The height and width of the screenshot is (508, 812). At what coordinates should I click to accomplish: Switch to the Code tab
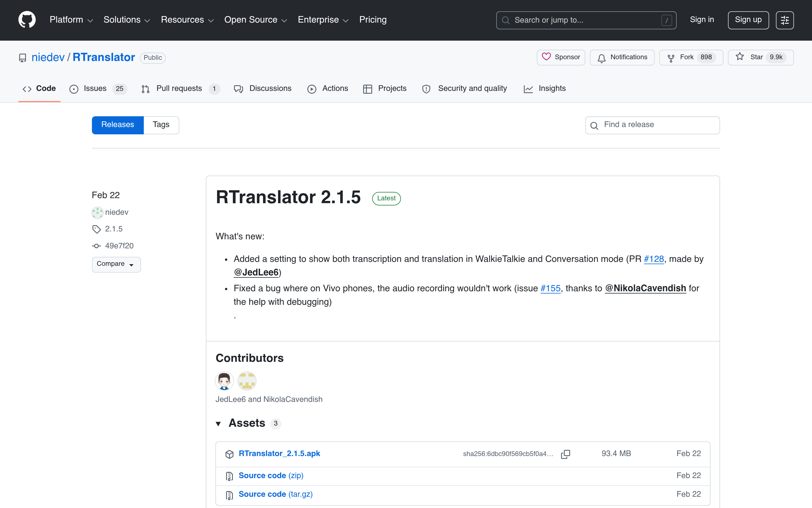pyautogui.click(x=39, y=89)
